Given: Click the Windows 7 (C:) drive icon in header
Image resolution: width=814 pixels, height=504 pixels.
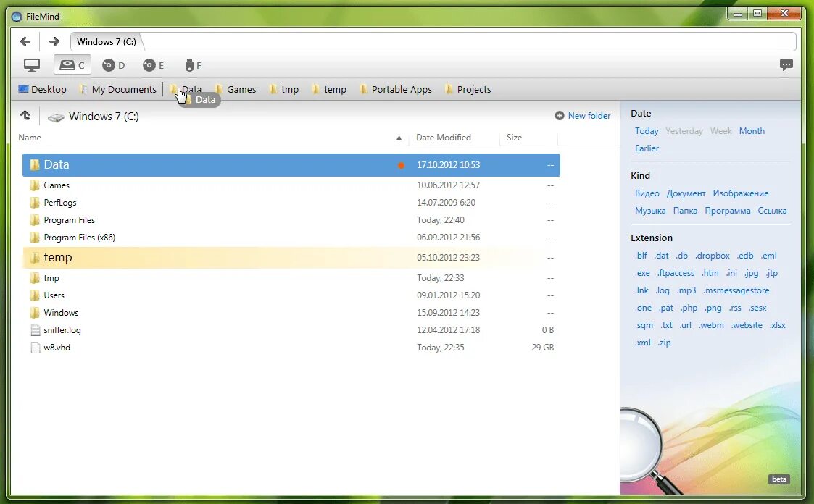Looking at the screenshot, I should tap(56, 117).
